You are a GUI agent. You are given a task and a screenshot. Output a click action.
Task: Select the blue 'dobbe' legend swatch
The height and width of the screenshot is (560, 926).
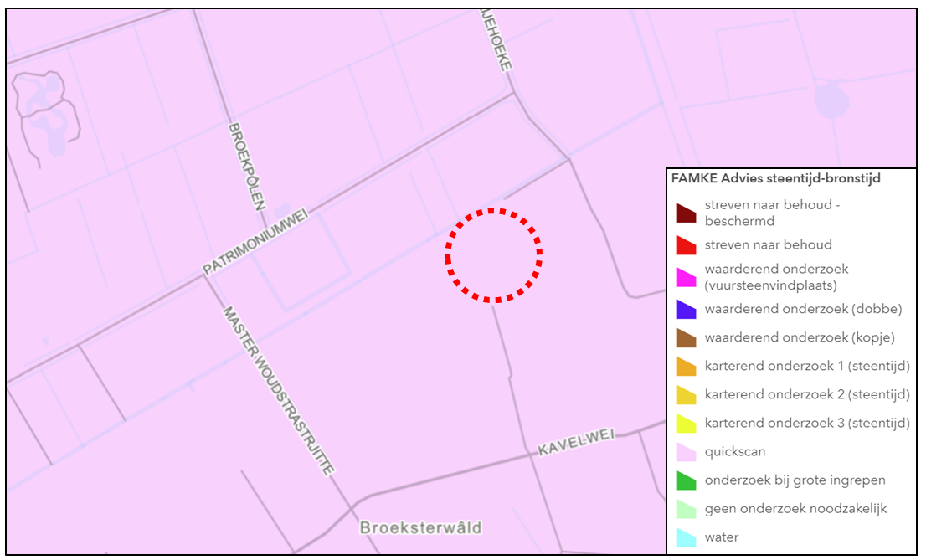coord(687,310)
